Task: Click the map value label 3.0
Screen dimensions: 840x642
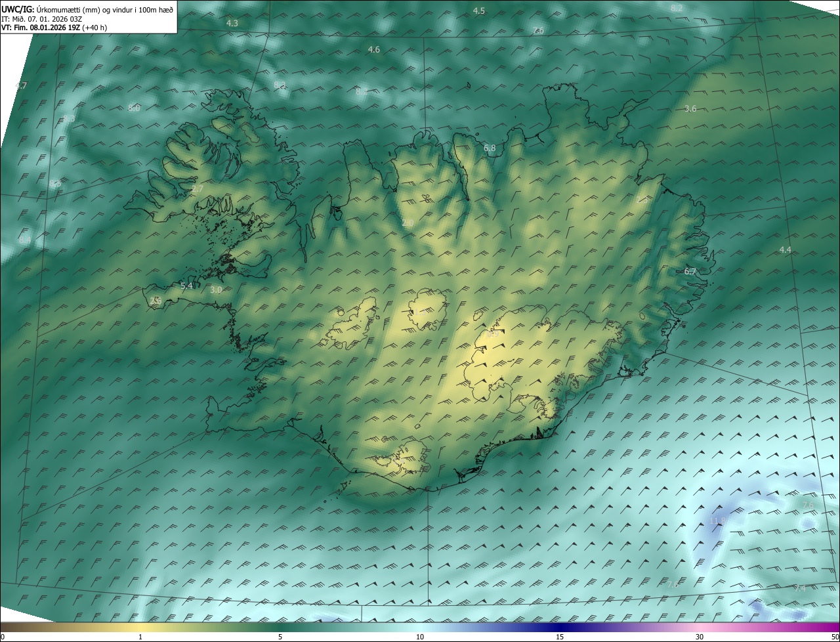Action: coord(216,290)
